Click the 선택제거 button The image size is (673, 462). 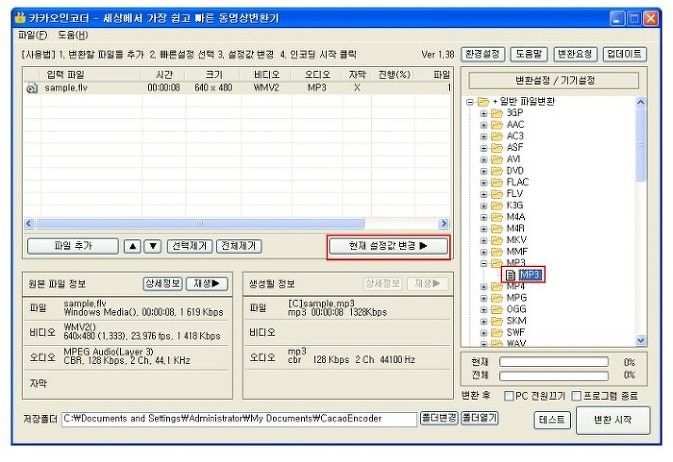click(189, 246)
